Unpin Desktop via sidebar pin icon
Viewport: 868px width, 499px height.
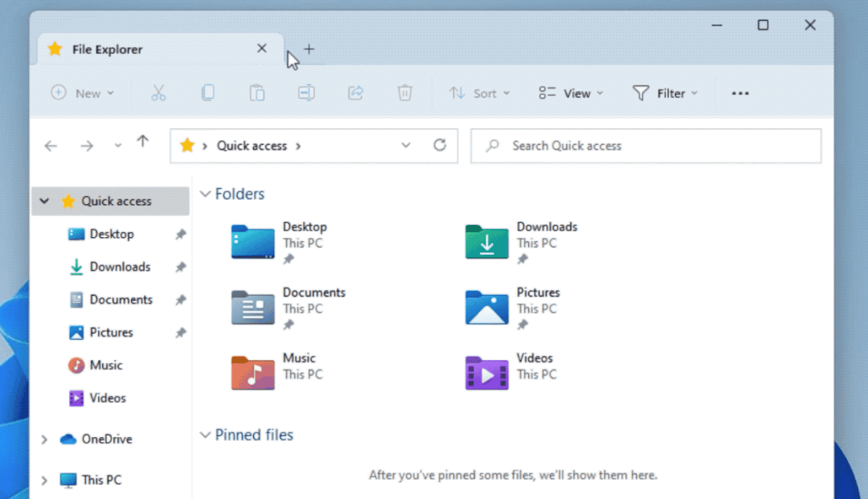click(181, 235)
